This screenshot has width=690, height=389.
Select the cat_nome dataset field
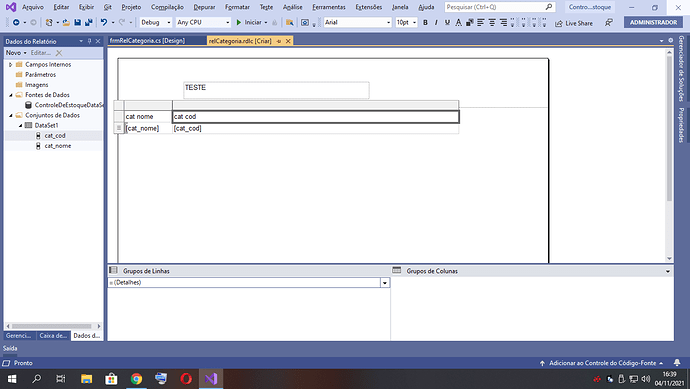click(x=58, y=146)
